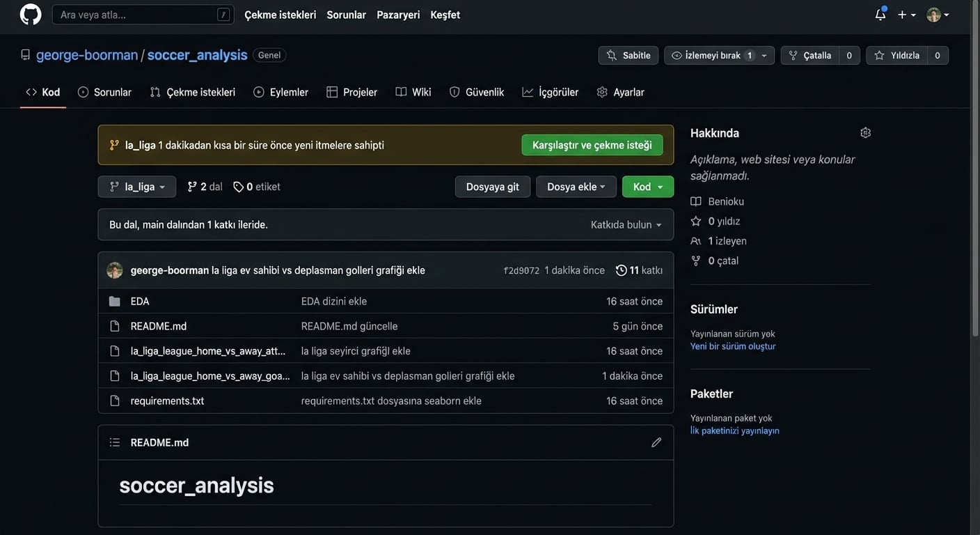Click the Yeni bir sürüm oluştur link
Screen dimensions: 980x535
(x=733, y=346)
